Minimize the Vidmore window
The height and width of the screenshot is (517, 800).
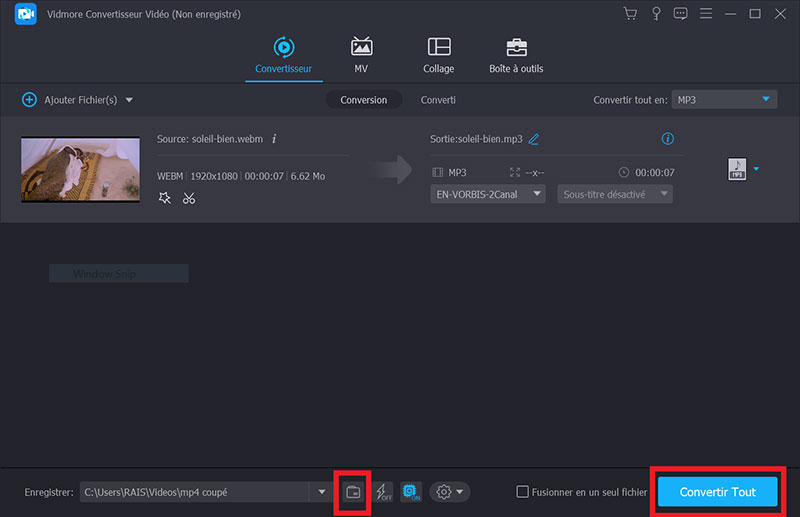click(731, 14)
